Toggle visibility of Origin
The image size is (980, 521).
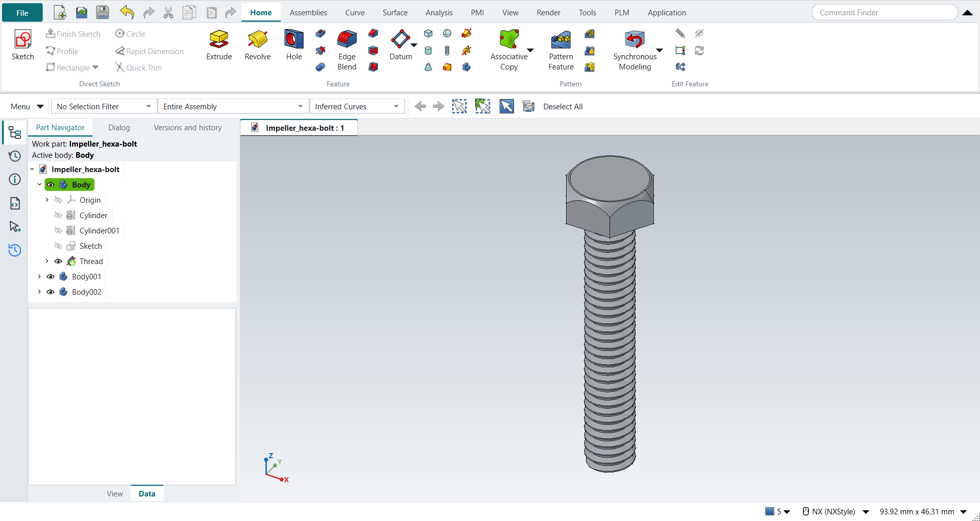[58, 200]
